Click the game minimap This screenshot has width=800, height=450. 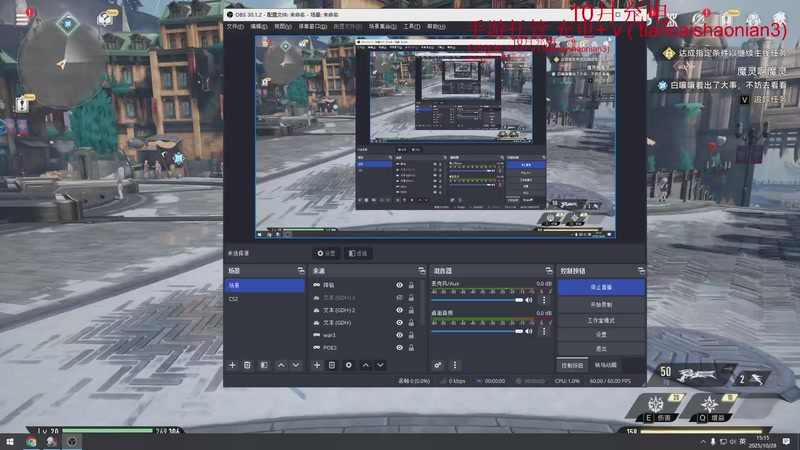pos(62,64)
